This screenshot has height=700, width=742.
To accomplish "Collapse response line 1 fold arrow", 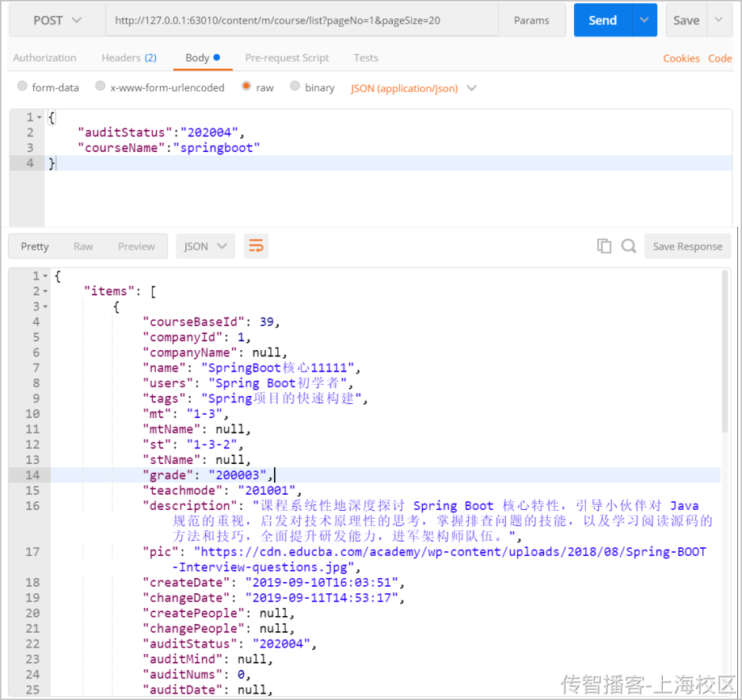I will click(x=45, y=276).
